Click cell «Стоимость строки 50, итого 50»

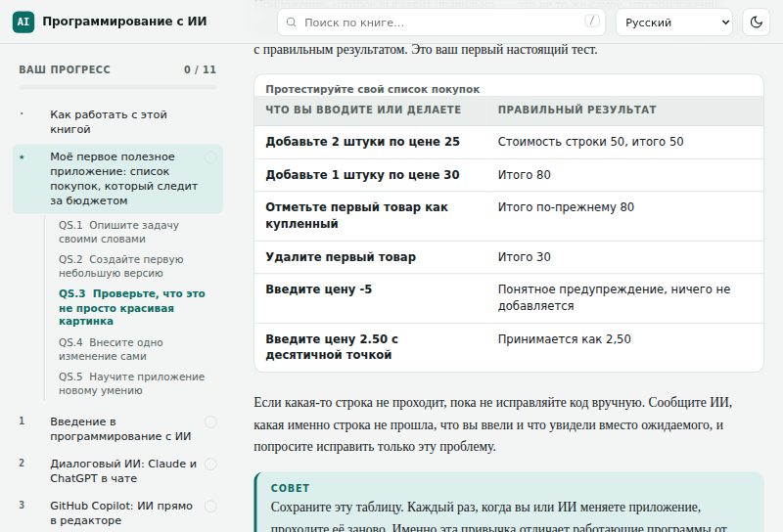coord(625,142)
